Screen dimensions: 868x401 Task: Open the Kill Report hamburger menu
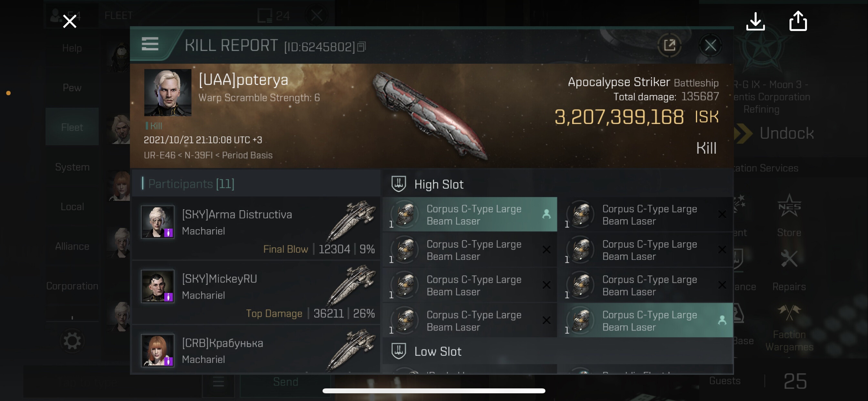[150, 44]
